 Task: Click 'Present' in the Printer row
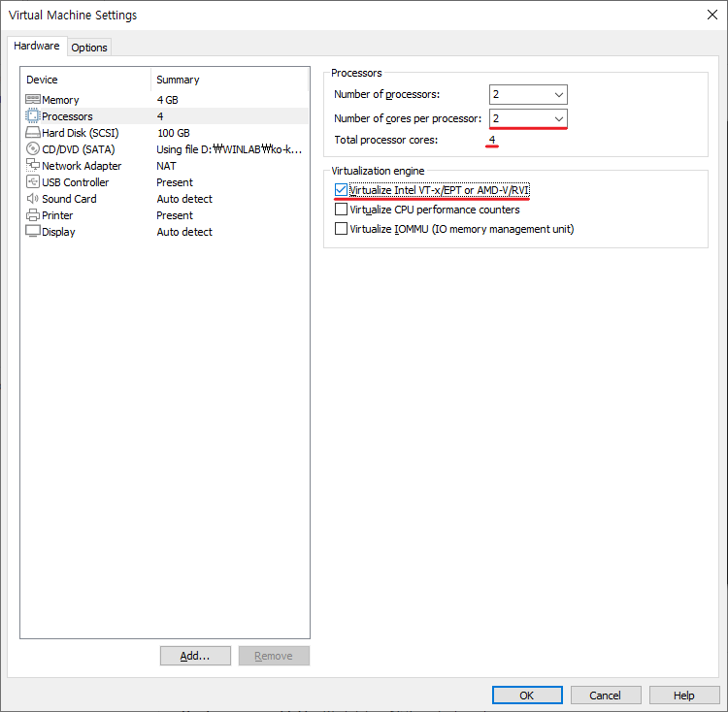(x=175, y=215)
